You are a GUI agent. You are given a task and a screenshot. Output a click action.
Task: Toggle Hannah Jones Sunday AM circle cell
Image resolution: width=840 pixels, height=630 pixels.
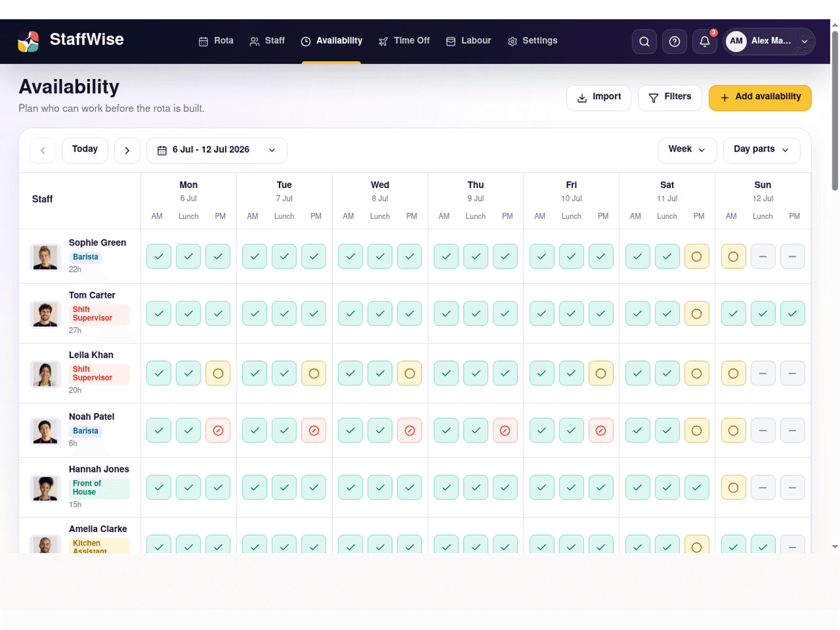point(733,488)
